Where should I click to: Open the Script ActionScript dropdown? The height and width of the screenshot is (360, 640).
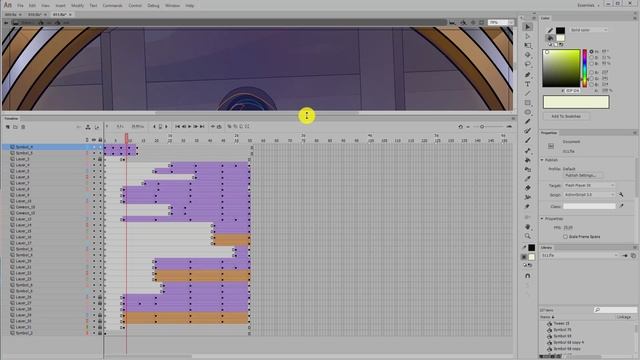pos(589,195)
